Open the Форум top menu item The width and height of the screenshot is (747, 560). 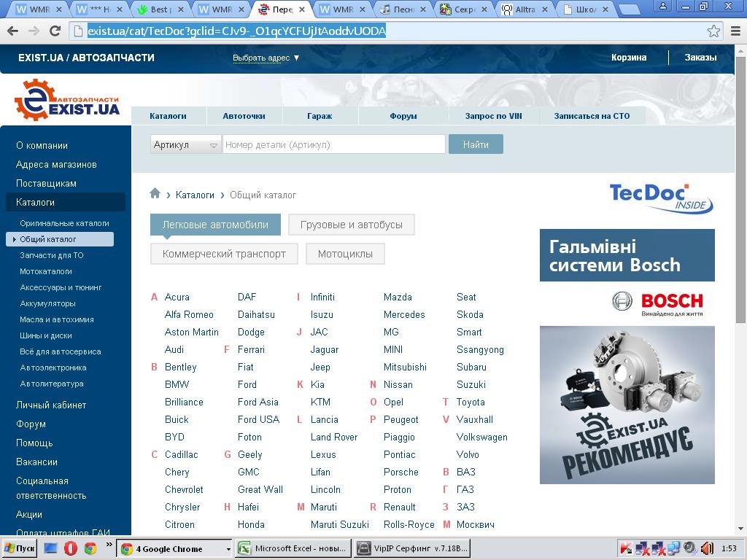click(x=403, y=116)
